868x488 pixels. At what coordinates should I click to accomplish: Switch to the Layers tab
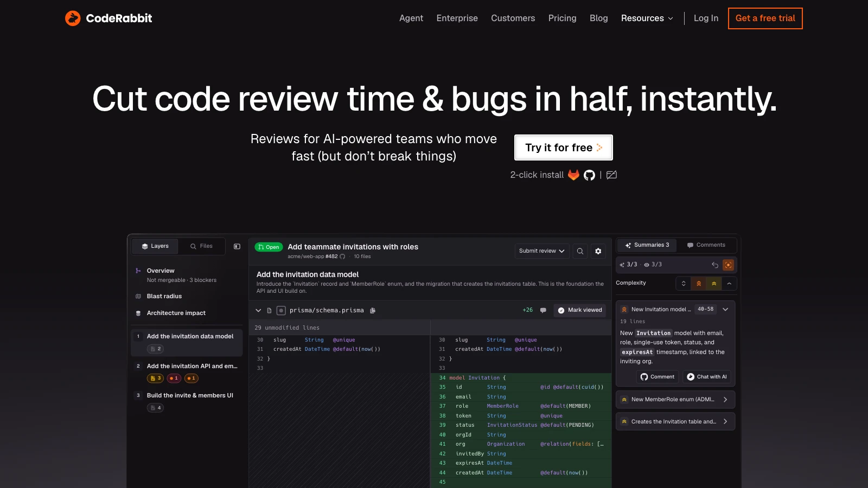point(155,246)
